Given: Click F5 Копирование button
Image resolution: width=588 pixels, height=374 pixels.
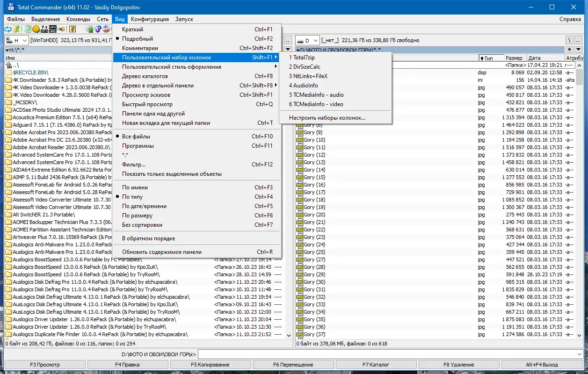Looking at the screenshot, I should [210, 365].
